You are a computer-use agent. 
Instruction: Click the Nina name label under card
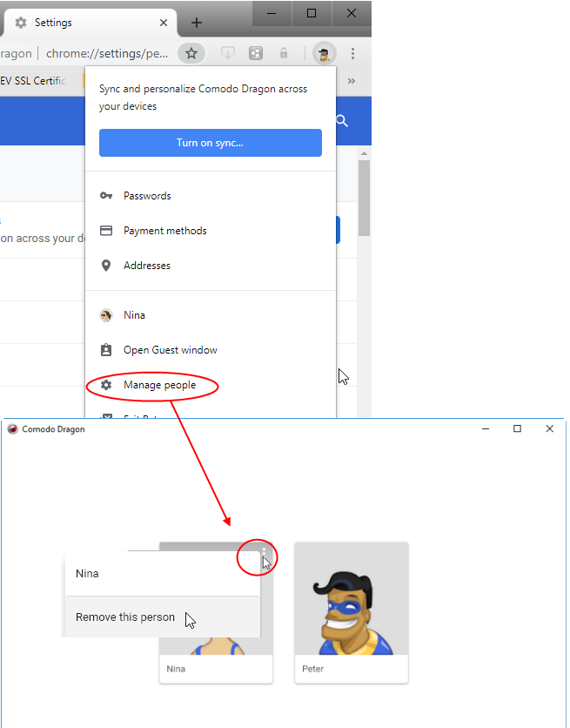[x=176, y=669]
